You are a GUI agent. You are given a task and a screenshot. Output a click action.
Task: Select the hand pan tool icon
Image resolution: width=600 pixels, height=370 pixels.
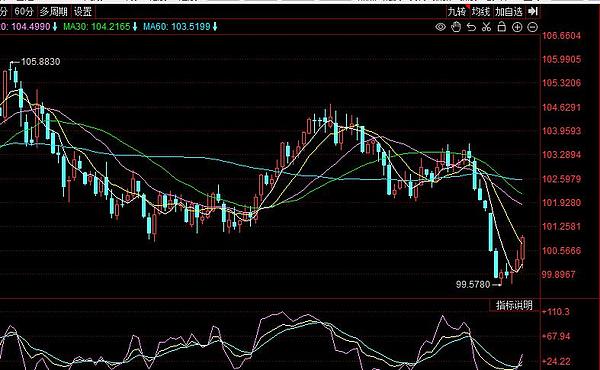(x=456, y=27)
